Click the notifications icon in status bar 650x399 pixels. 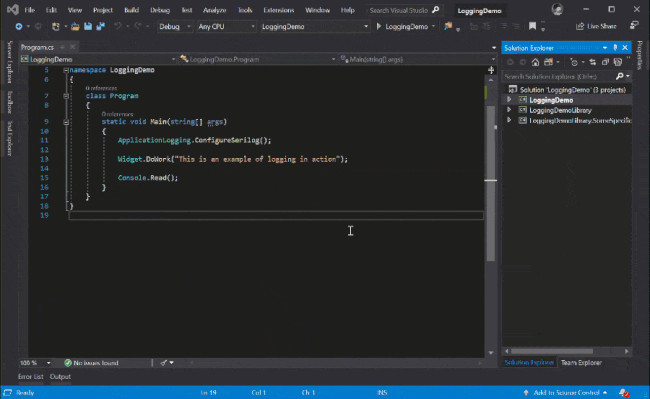click(624, 392)
